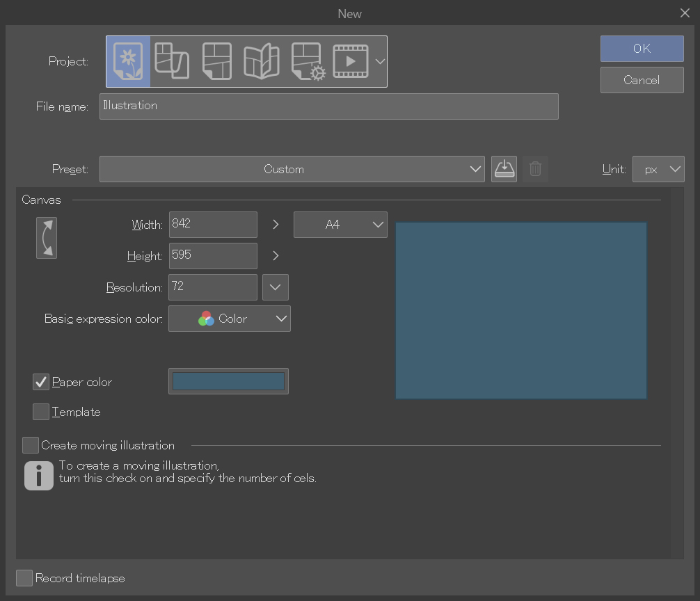Open Basic expression color dropdown
Screen dimensions: 700x601
[229, 319]
